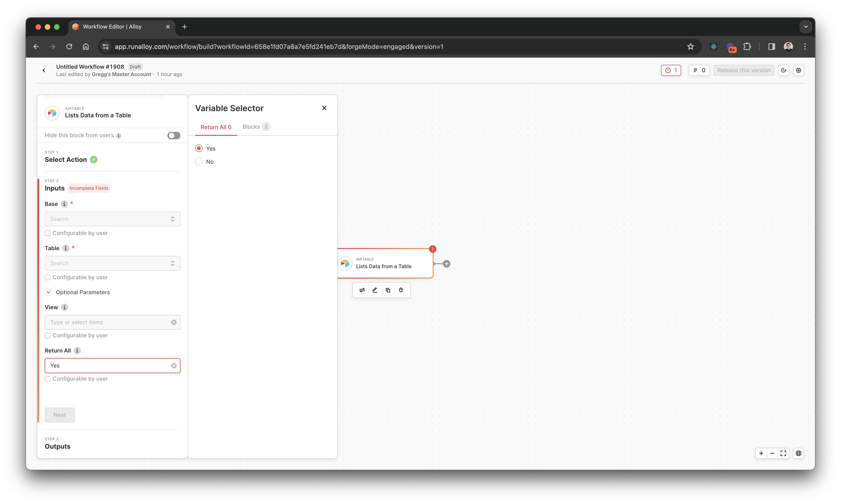Focus the View type or select field
This screenshot has height=504, width=841.
[x=113, y=322]
